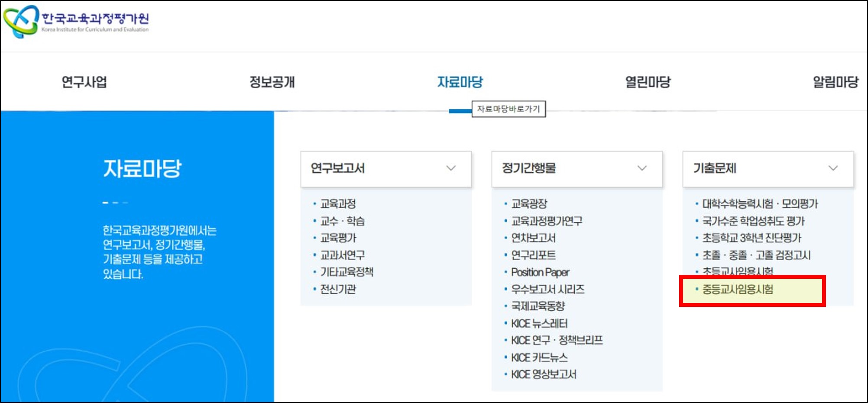Image resolution: width=868 pixels, height=403 pixels.
Task: Open the 알림마당 menu
Action: (836, 82)
